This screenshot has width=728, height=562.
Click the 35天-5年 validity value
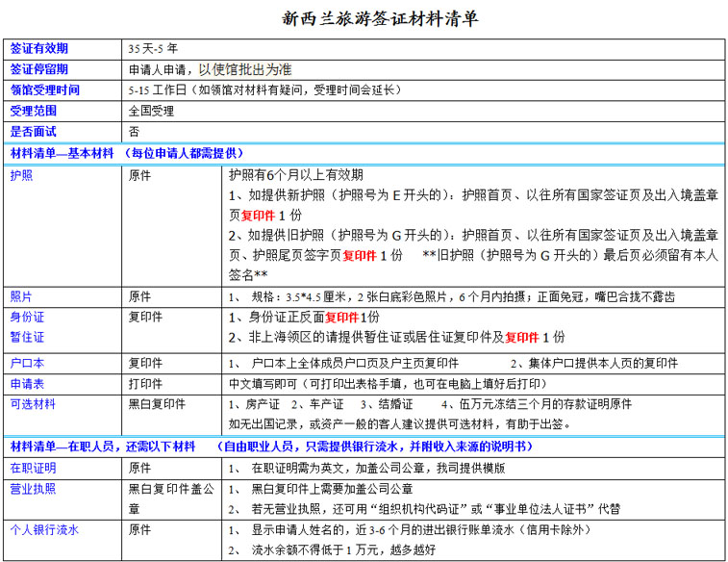(153, 48)
